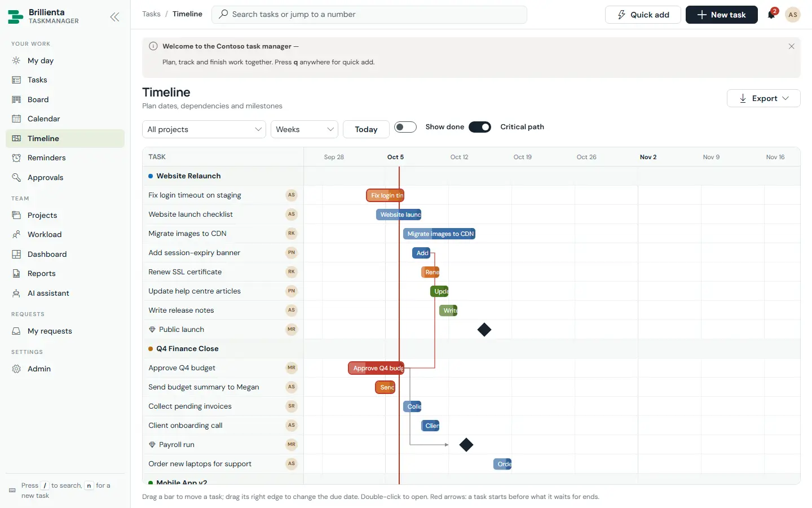
Task: Go to Calendar via its sidebar icon
Action: click(x=16, y=119)
